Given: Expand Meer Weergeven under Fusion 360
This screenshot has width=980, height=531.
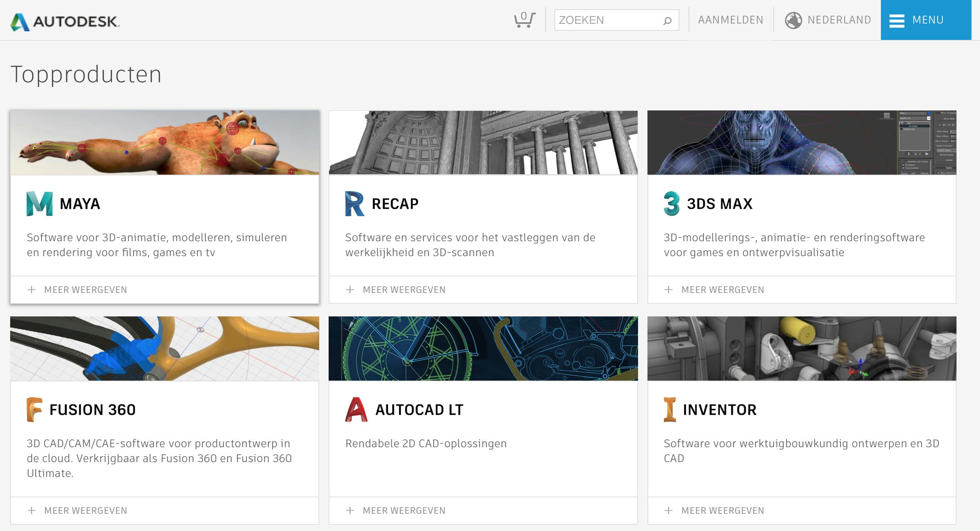Looking at the screenshot, I should tap(78, 511).
